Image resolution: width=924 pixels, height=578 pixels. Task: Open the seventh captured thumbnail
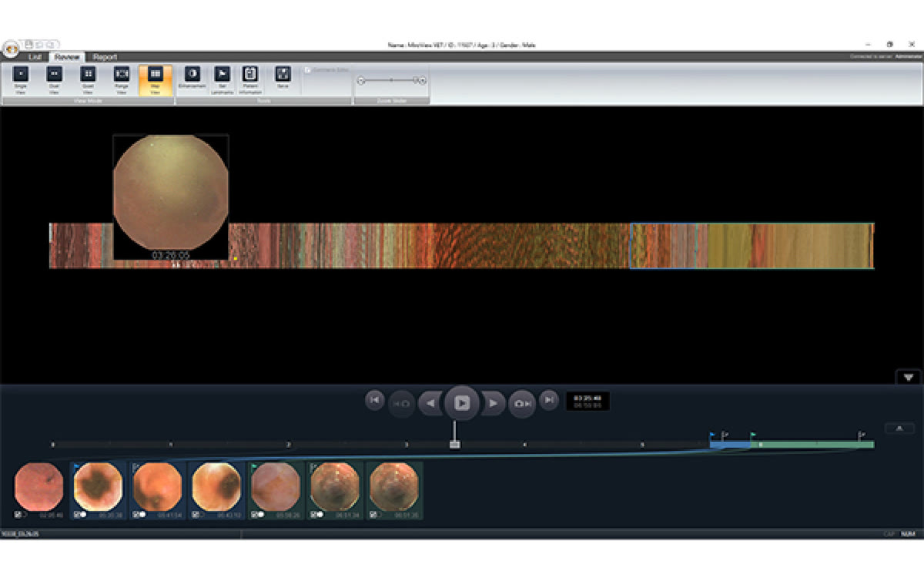pyautogui.click(x=393, y=486)
